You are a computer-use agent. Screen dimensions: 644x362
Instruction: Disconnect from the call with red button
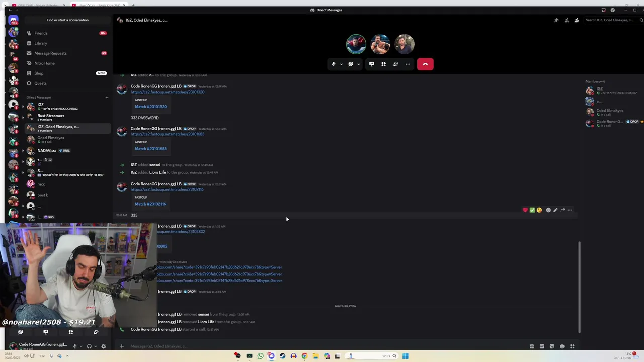click(x=425, y=64)
